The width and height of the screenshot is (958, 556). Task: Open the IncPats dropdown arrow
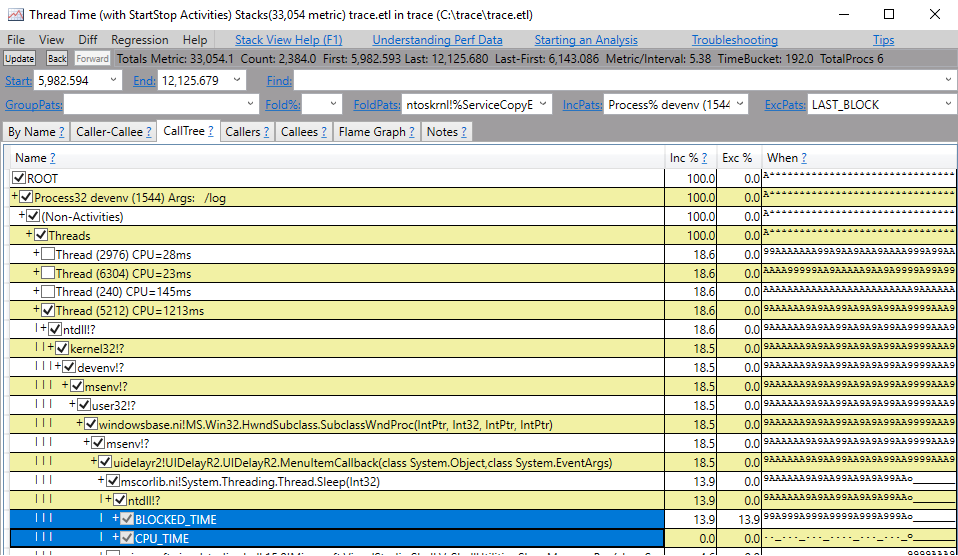pyautogui.click(x=740, y=104)
